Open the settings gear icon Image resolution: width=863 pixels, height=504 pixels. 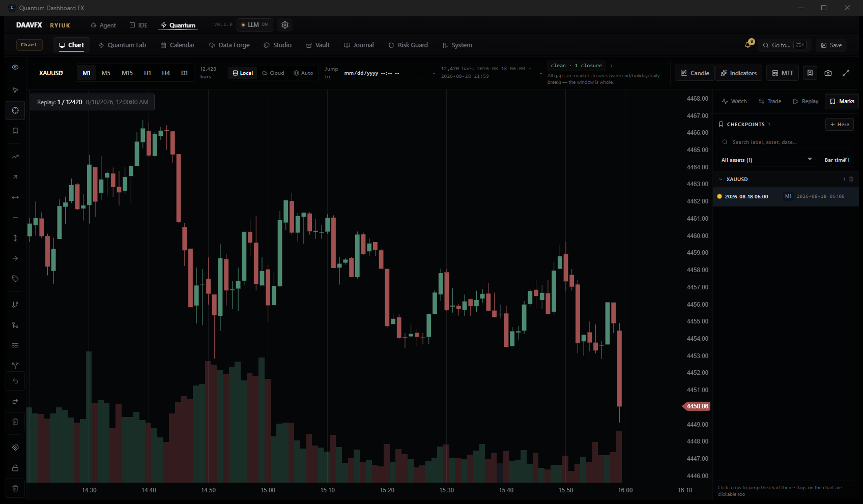click(285, 25)
